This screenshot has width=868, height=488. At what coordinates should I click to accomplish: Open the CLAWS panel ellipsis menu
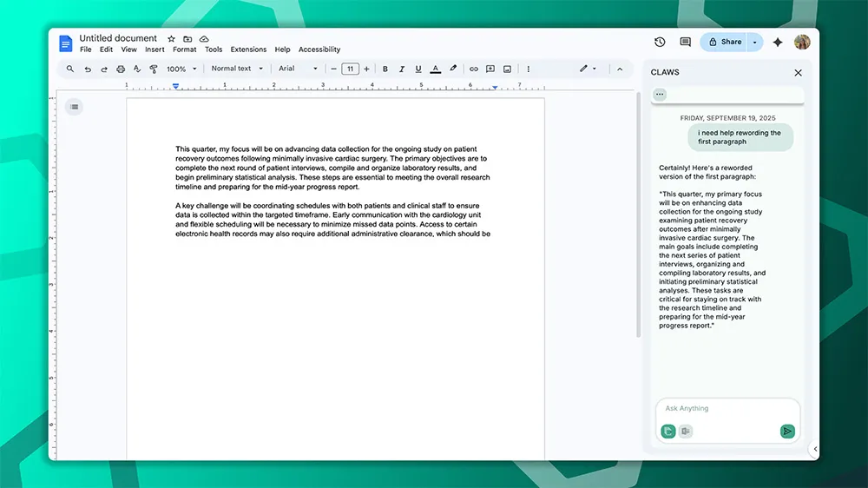point(660,94)
